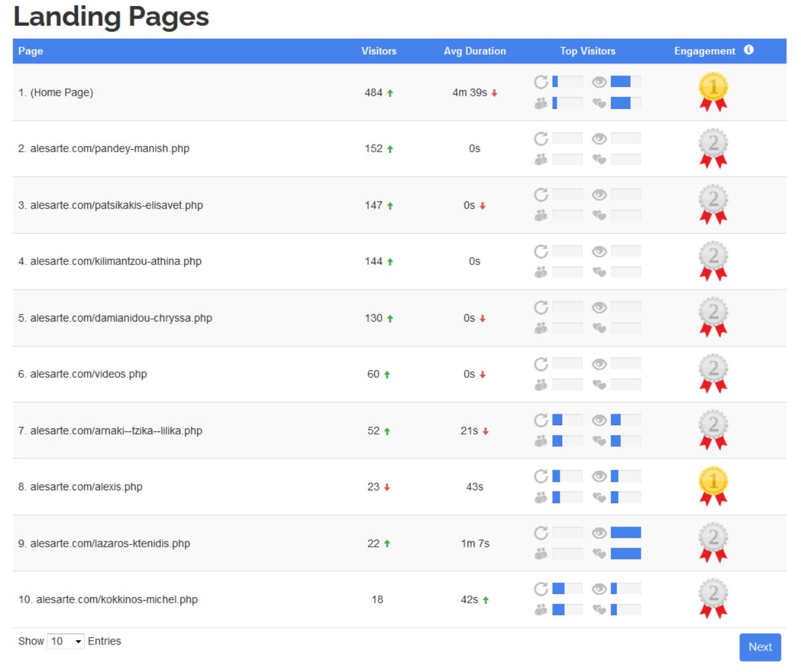Sort by the Avg Duration column header
This screenshot has height=672, width=801.
coord(475,51)
